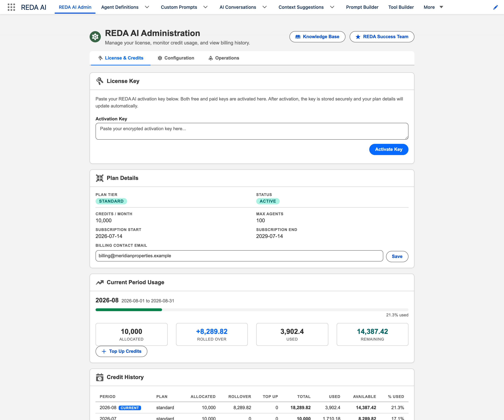This screenshot has width=504, height=420.
Task: Click the star icon in REDA Success Team button
Action: click(x=358, y=37)
